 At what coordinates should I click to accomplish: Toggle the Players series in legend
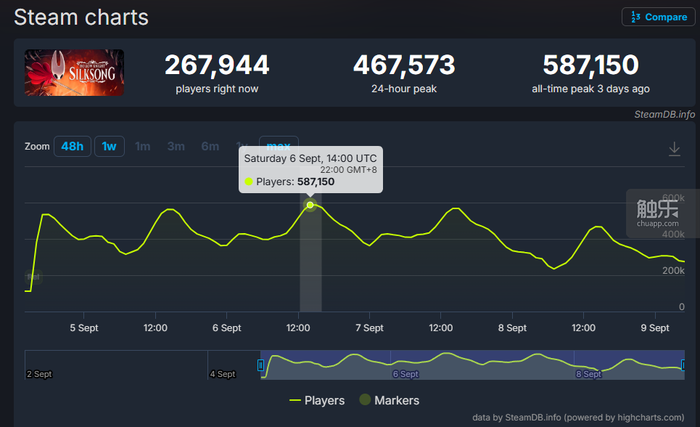(x=324, y=400)
